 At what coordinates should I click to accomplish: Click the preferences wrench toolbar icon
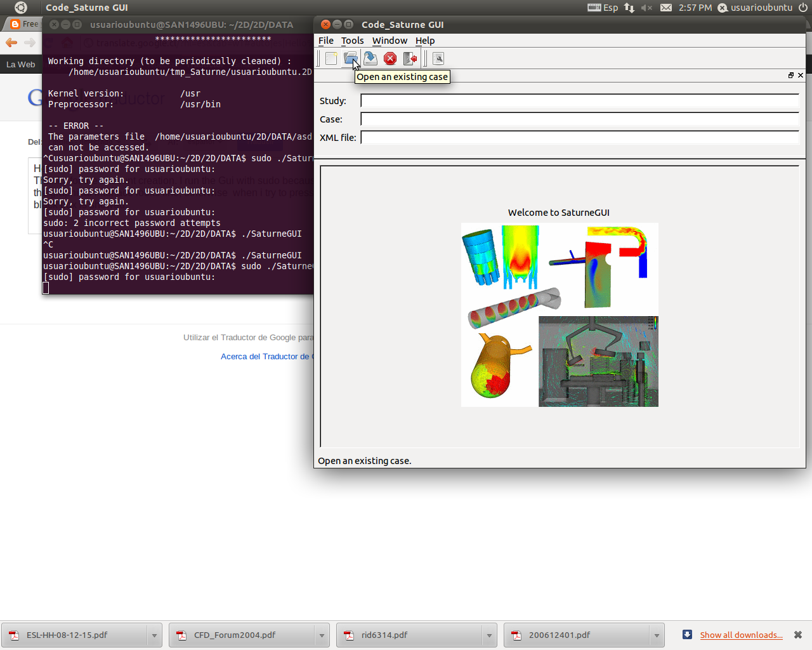tap(438, 59)
